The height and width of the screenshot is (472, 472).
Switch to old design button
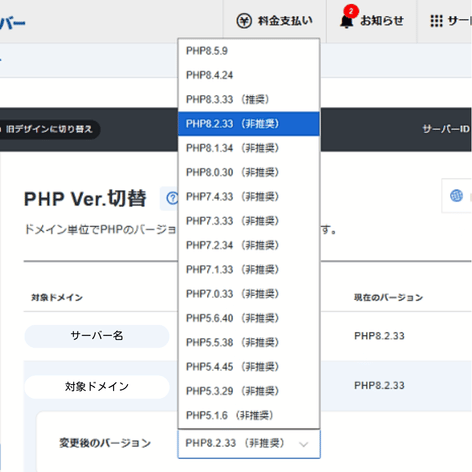[x=49, y=129]
